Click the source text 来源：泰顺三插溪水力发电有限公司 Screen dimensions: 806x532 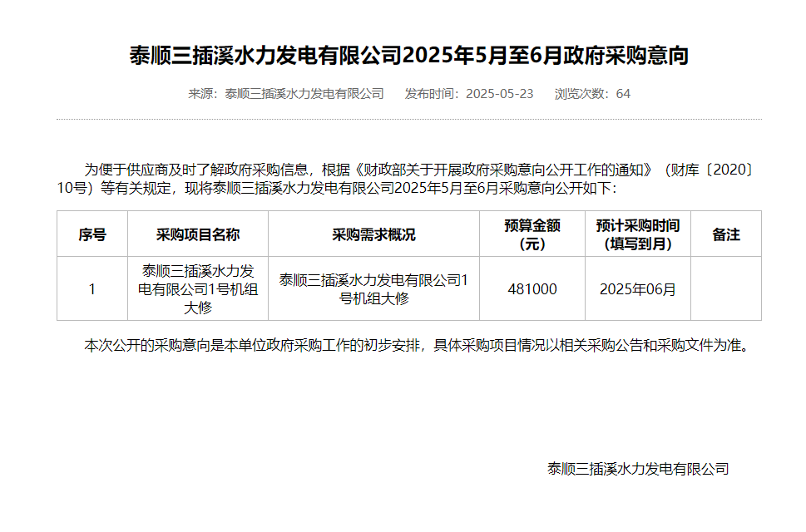coord(286,94)
